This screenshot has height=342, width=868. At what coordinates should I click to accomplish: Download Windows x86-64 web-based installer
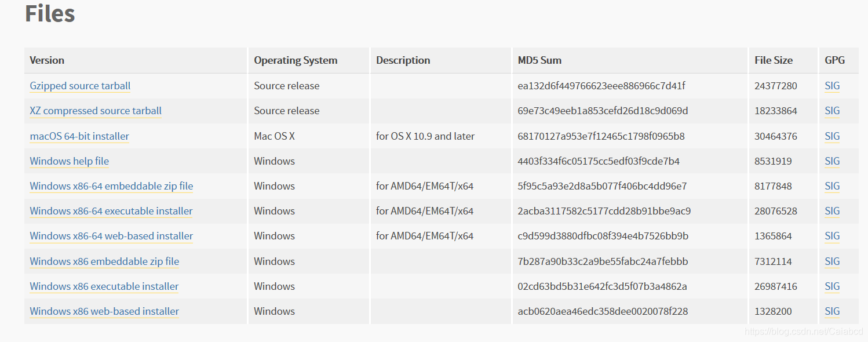tap(111, 236)
